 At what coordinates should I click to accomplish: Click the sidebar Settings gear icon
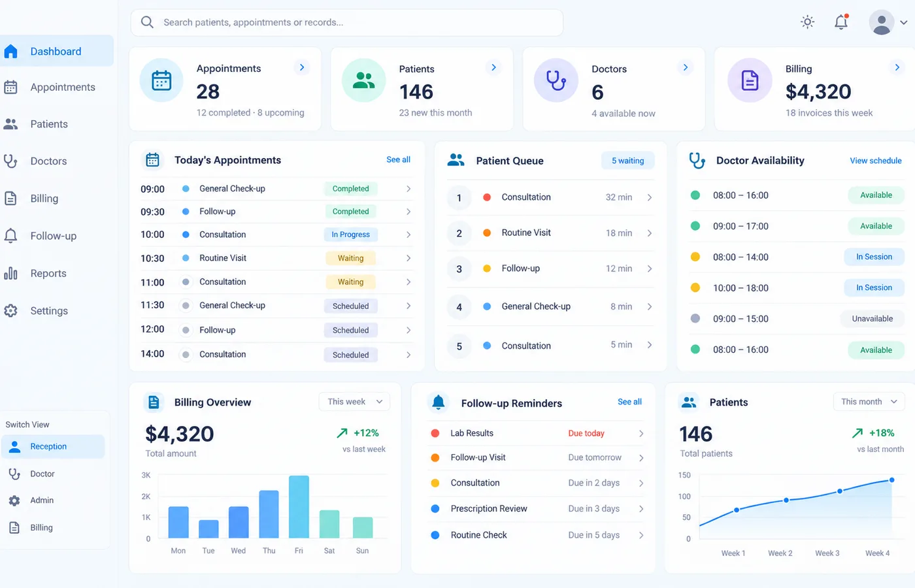pyautogui.click(x=10, y=311)
